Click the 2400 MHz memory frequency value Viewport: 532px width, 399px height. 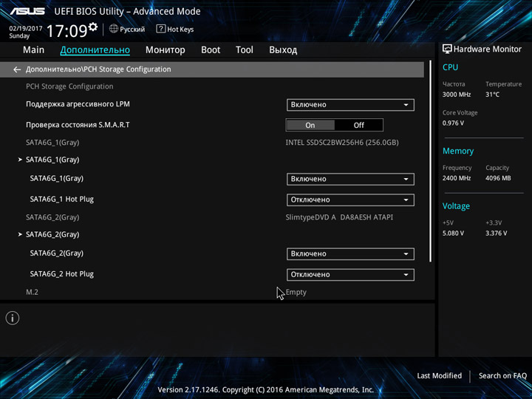pos(457,178)
